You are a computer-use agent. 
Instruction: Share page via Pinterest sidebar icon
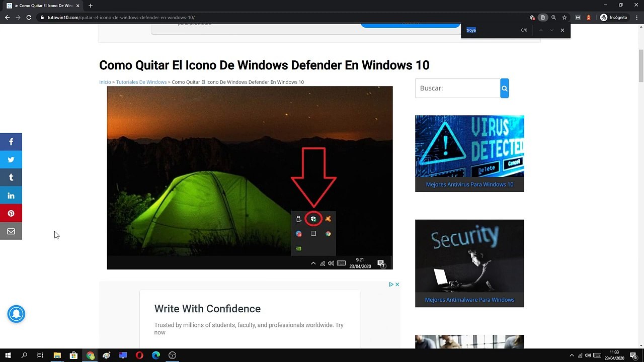pos(11,213)
